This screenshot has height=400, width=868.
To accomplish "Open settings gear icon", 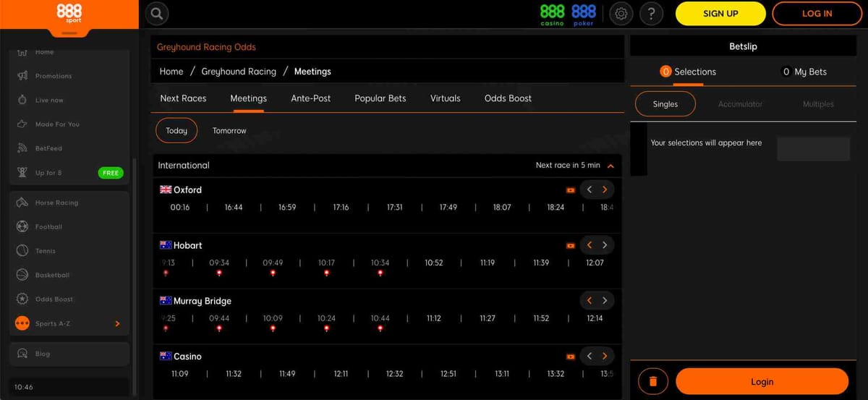I will tap(621, 14).
